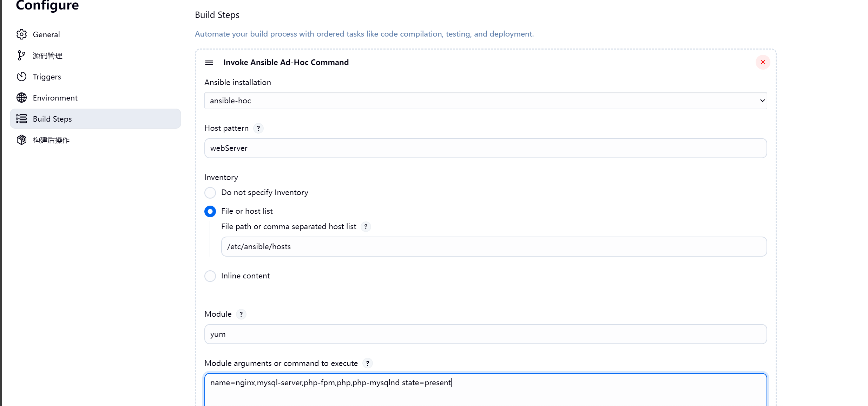Screen dimensions: 868x406
Task: Open help for Host pattern
Action: click(258, 128)
